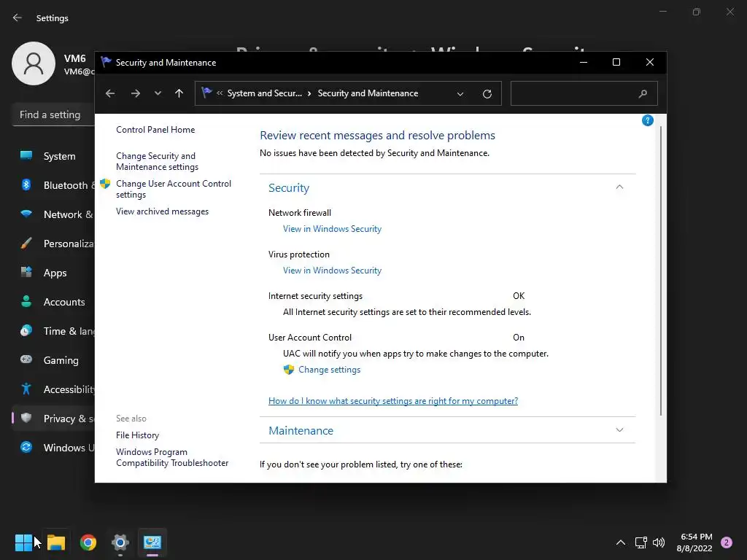
Task: Click the forward navigation arrow
Action: point(136,93)
